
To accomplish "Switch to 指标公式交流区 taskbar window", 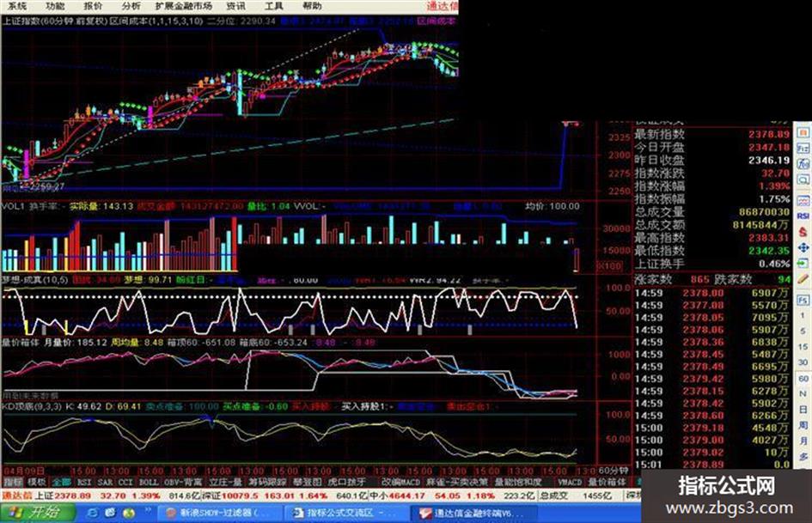I will pyautogui.click(x=346, y=513).
